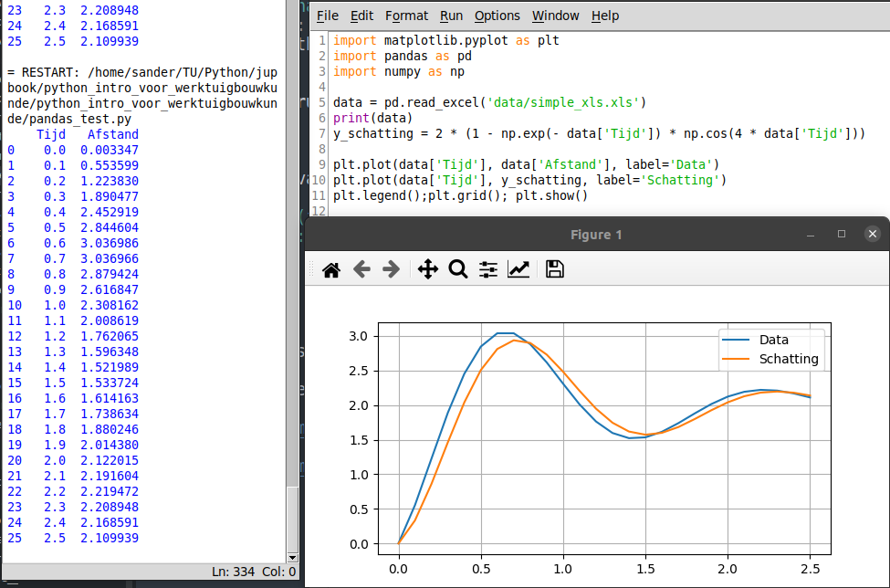Maximize the Figure 1 window
Viewport: 890px width, 588px height.
coord(842,235)
